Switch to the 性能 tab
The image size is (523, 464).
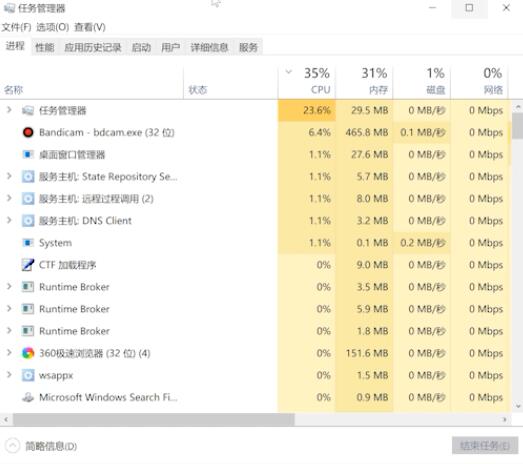(x=45, y=47)
